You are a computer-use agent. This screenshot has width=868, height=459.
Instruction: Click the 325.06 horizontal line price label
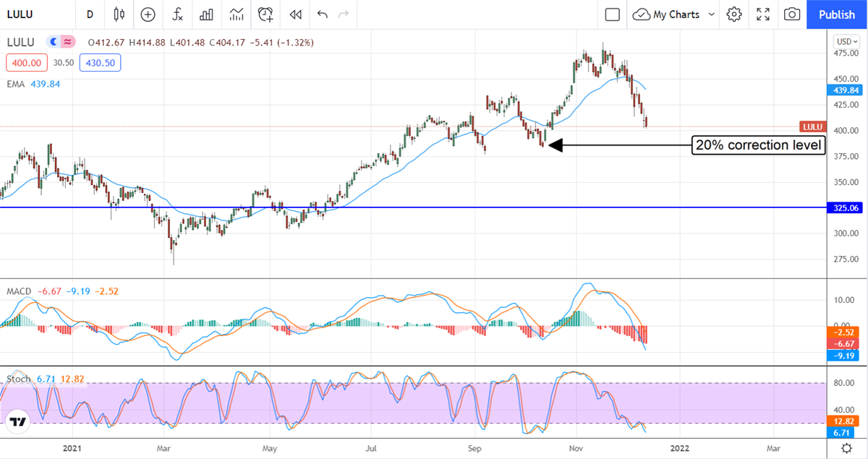click(x=844, y=207)
